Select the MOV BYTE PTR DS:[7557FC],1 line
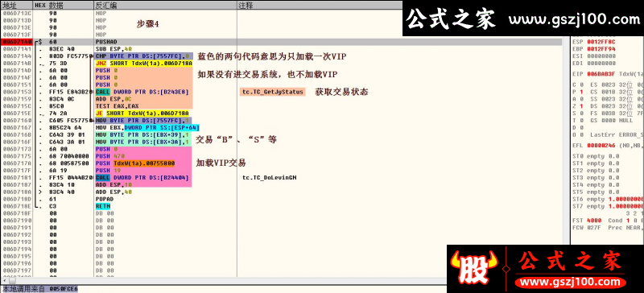Screen dimensions: 644x293 [x=144, y=120]
